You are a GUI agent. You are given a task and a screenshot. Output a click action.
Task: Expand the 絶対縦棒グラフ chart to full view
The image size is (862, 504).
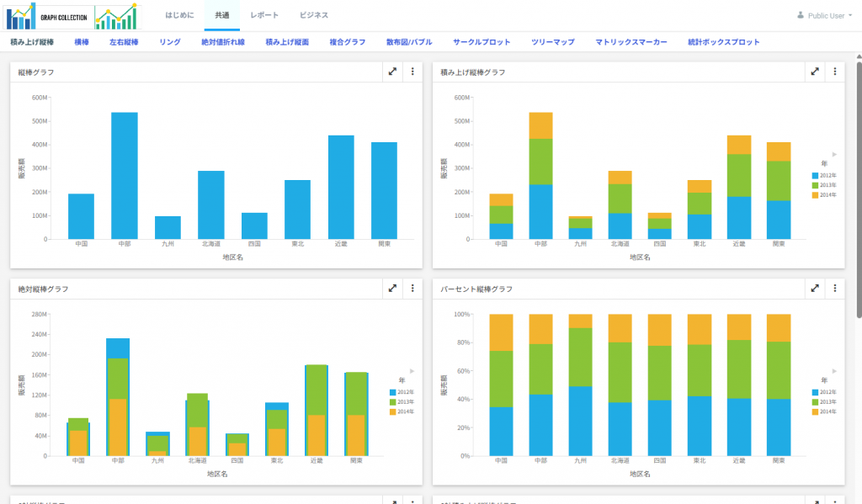(x=392, y=288)
